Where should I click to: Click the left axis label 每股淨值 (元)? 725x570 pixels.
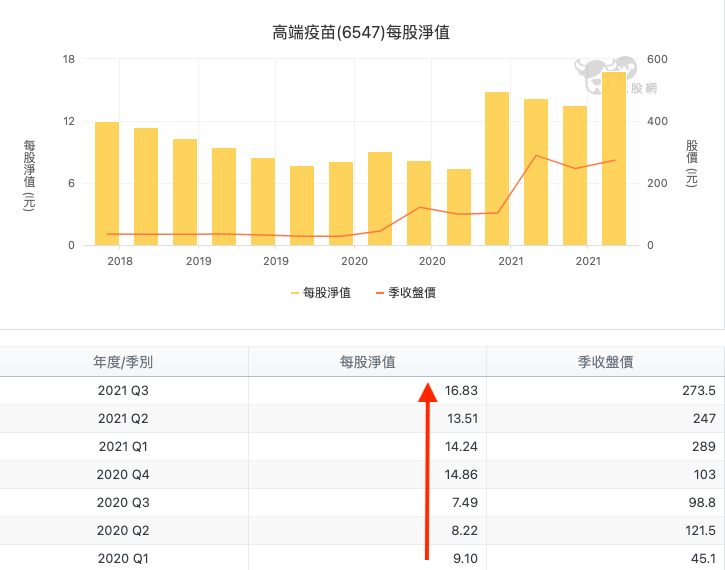coord(29,176)
